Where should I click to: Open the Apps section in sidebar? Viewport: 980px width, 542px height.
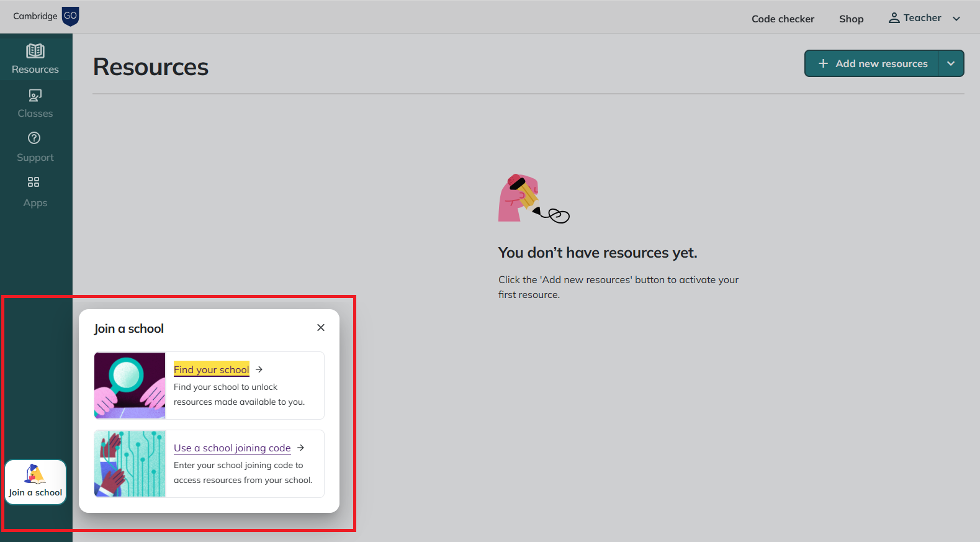point(35,192)
